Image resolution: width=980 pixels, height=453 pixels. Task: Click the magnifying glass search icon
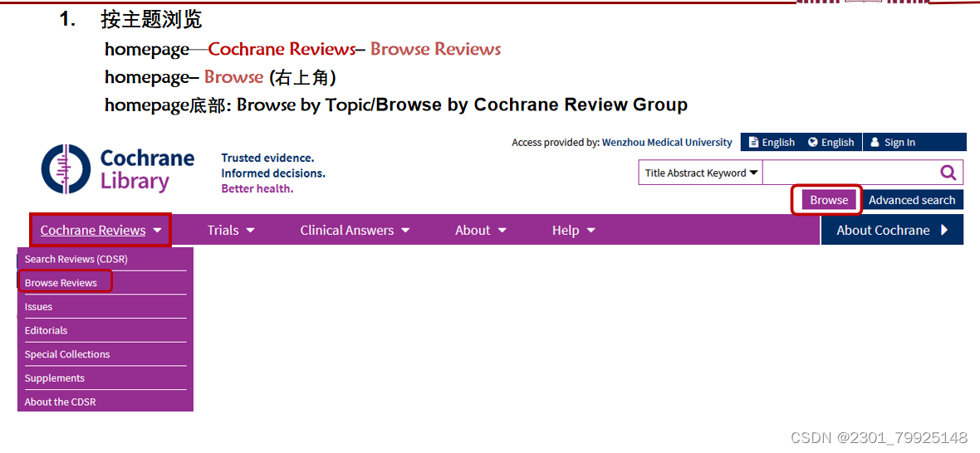coord(948,173)
